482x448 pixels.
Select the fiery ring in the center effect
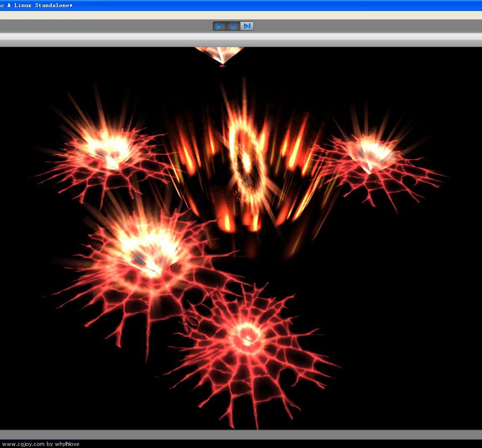[246, 160]
